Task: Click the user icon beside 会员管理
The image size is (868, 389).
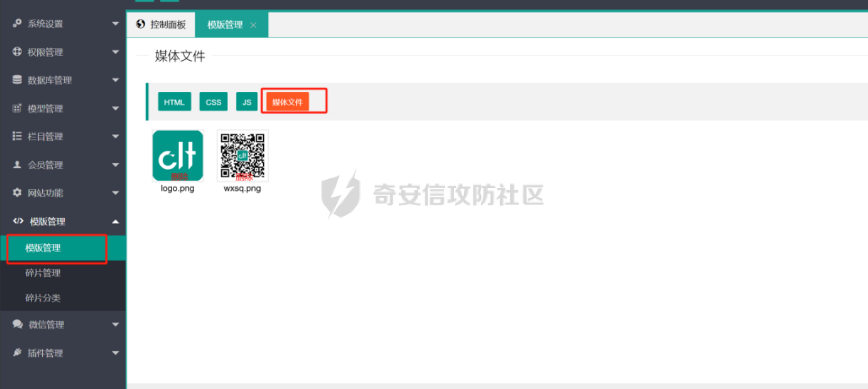Action: (x=17, y=165)
